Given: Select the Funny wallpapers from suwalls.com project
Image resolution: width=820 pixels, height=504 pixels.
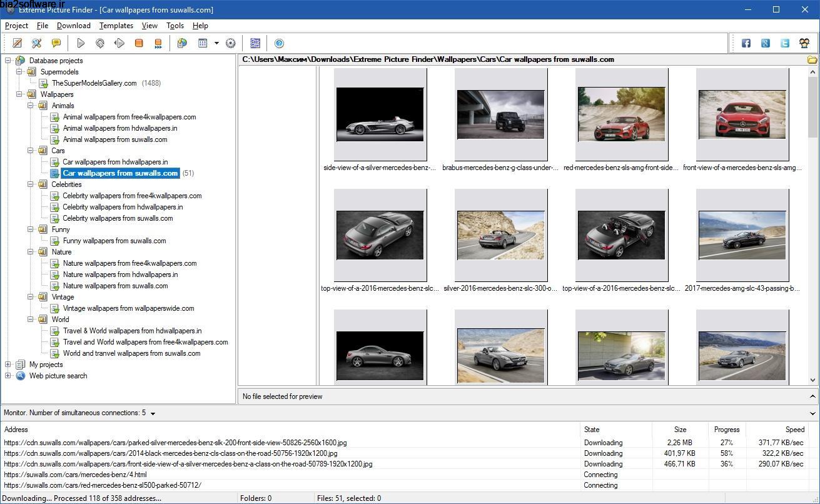Looking at the screenshot, I should (x=114, y=241).
